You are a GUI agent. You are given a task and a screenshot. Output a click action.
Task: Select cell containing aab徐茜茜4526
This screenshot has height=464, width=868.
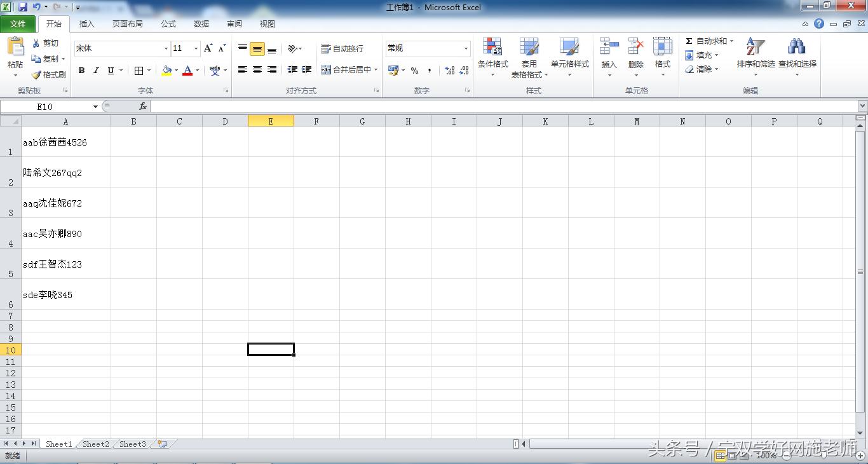(66, 142)
